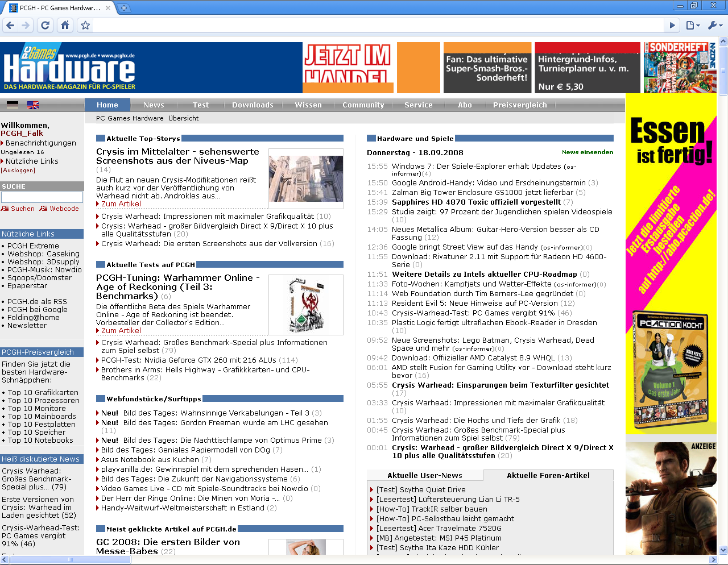This screenshot has height=565, width=728.
Task: Open Top 10 Prozessoren link
Action: [44, 401]
